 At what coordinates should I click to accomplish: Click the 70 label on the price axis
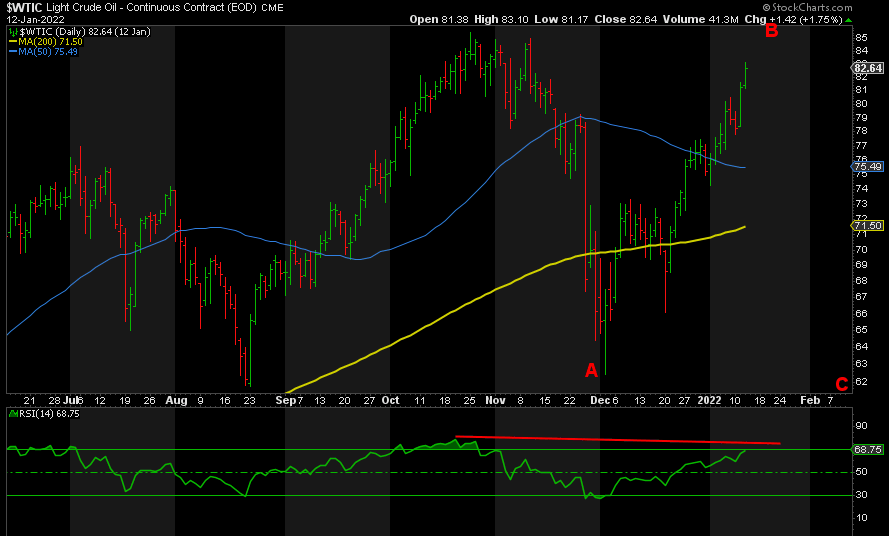point(861,250)
